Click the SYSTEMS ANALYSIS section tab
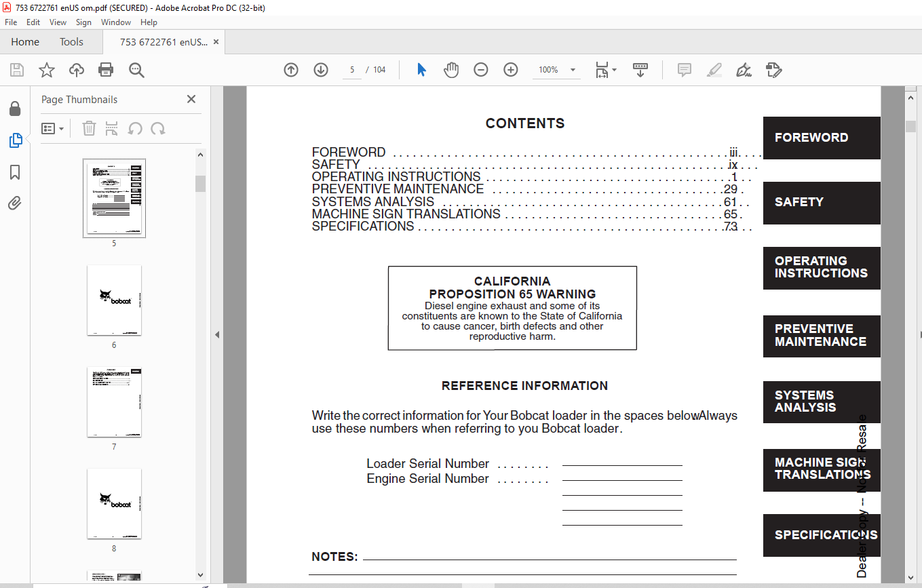This screenshot has width=922, height=588. (822, 402)
